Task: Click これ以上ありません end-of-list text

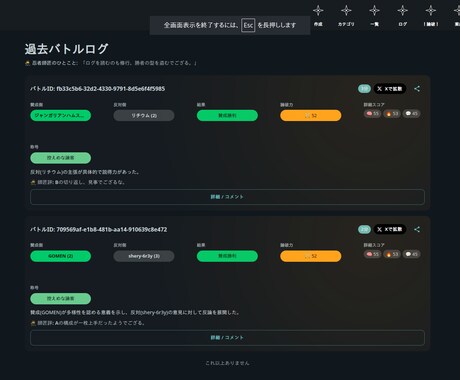Action: (227, 363)
